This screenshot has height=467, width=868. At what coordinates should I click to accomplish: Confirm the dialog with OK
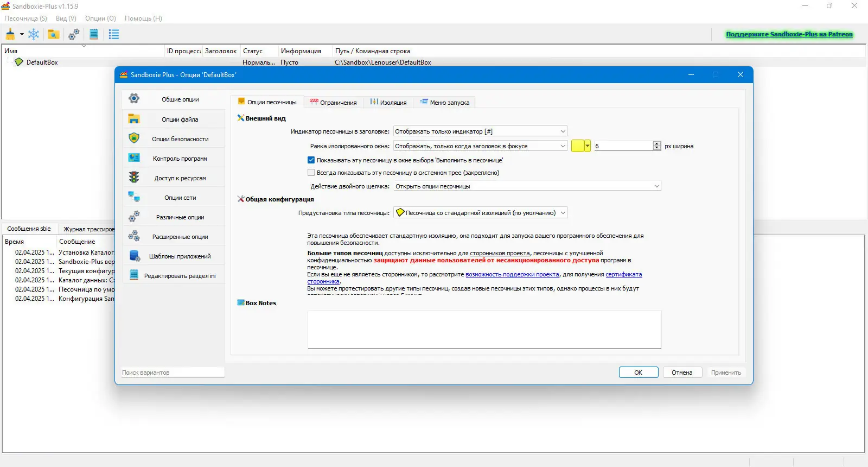point(639,373)
